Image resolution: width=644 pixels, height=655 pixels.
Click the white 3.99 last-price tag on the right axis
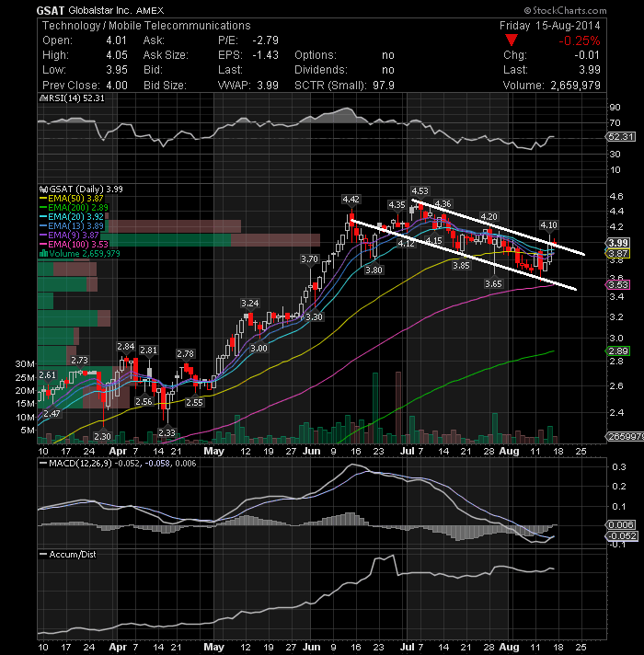(617, 243)
